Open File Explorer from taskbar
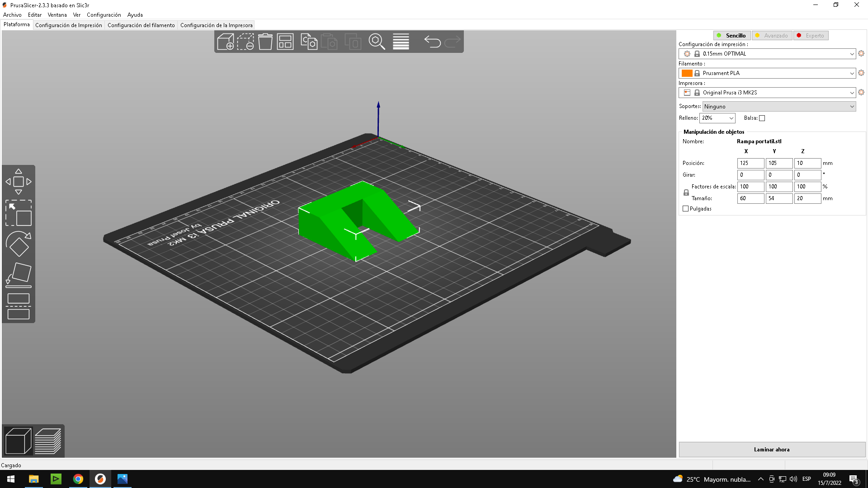868x488 pixels. click(33, 479)
